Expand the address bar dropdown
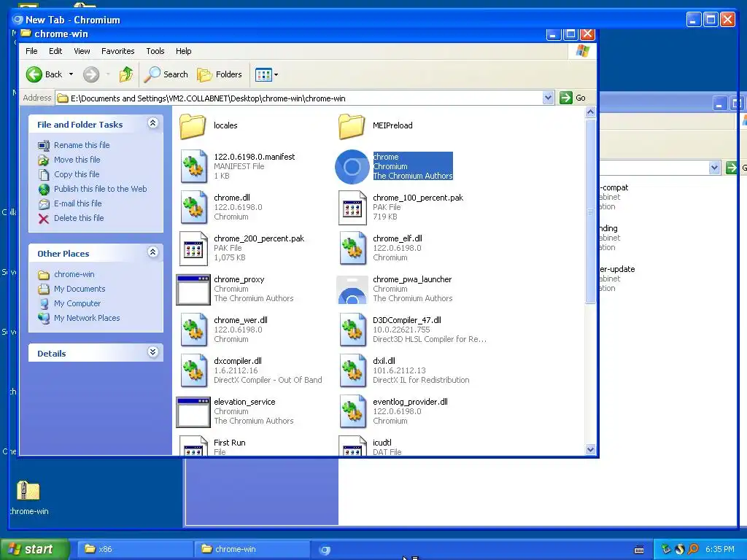 548,98
